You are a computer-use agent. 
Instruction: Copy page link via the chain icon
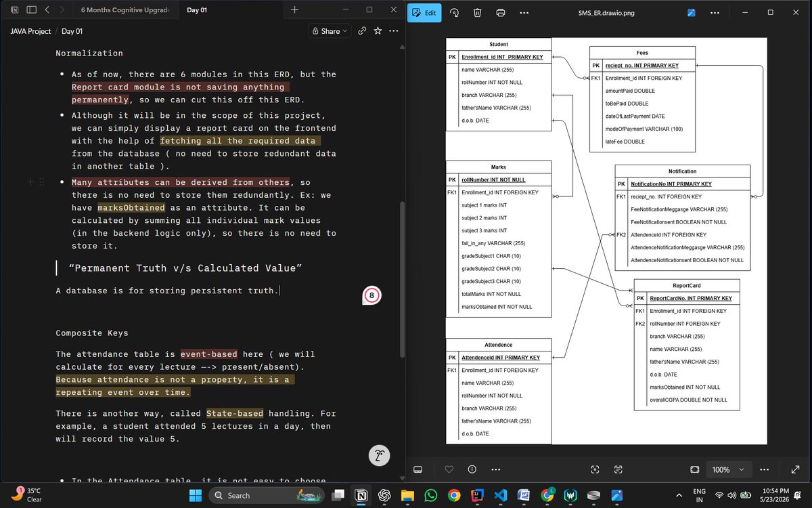(x=363, y=31)
